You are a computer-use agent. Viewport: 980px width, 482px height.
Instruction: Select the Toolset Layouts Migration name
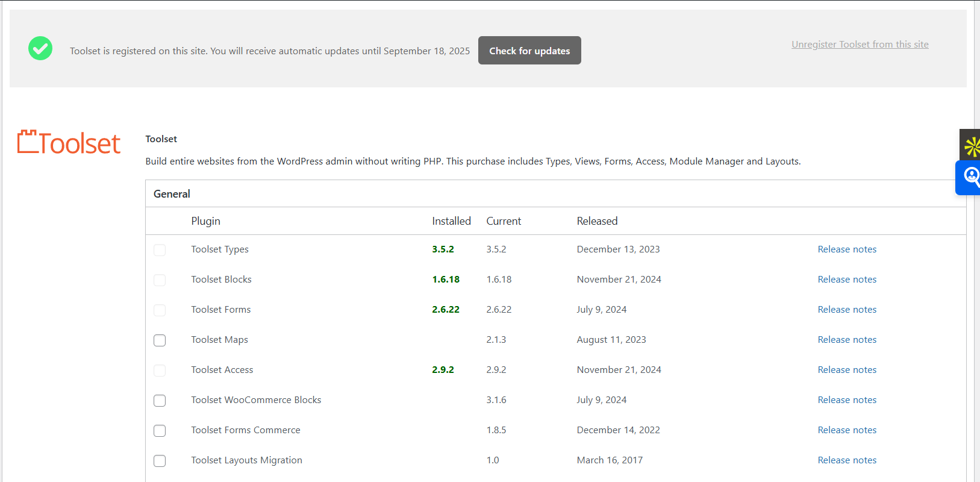pyautogui.click(x=246, y=460)
